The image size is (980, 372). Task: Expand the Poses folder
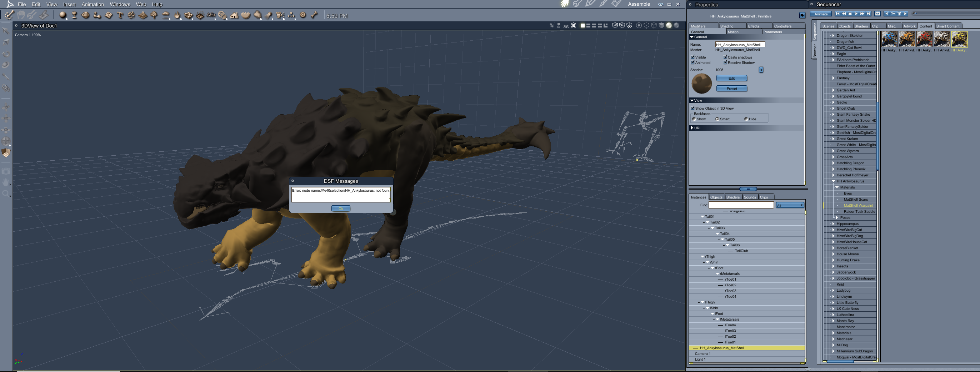pos(837,217)
